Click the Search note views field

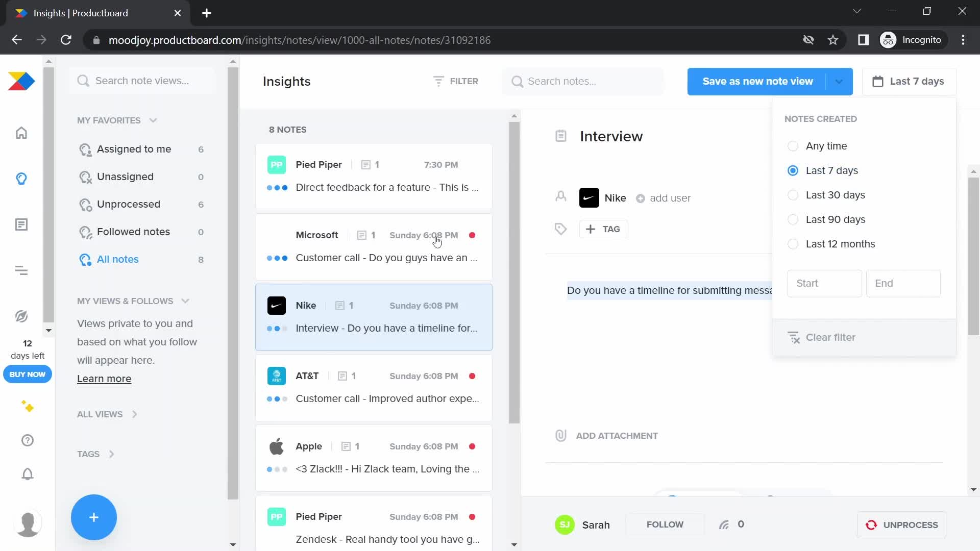143,81
